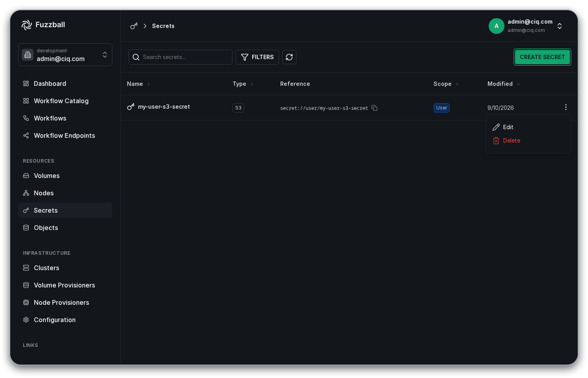
Task: Open Objects in the sidebar
Action: coord(65,228)
